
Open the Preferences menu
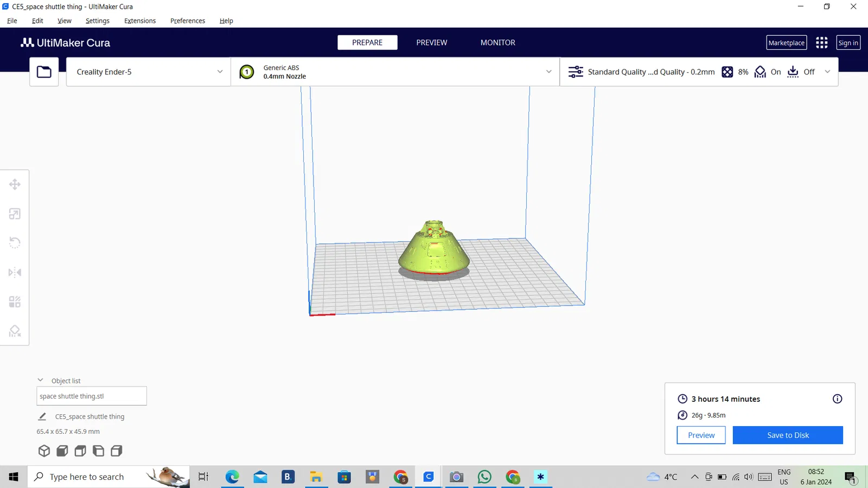[x=188, y=21]
